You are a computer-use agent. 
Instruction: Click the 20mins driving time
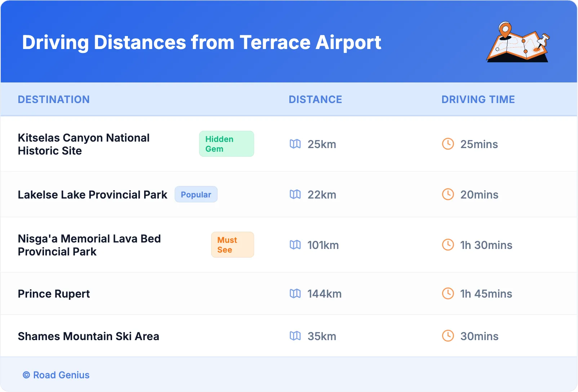pos(480,195)
